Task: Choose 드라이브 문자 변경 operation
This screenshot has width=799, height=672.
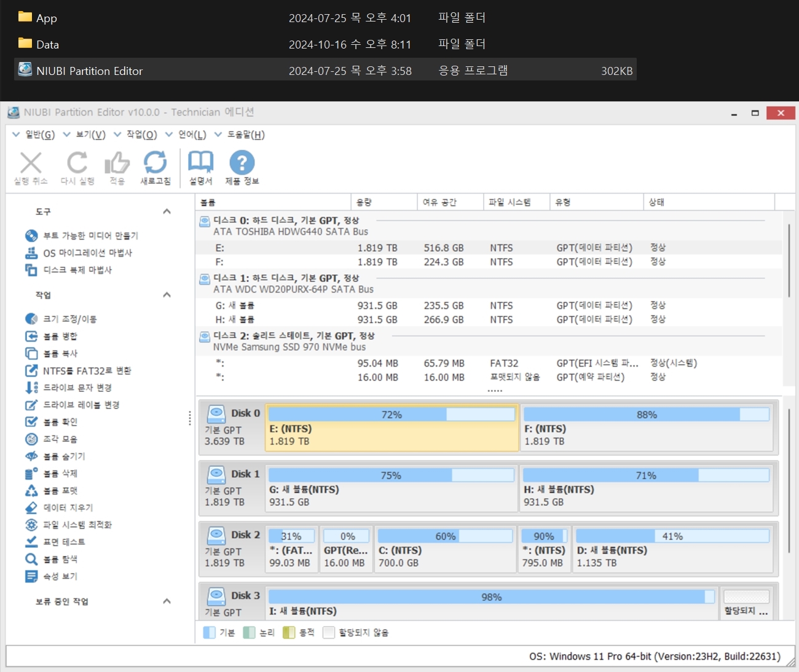Action: (68, 388)
